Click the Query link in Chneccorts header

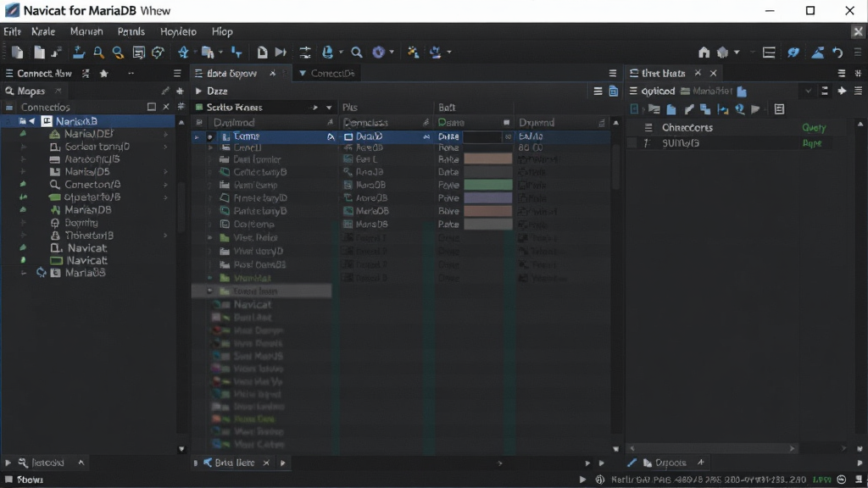814,127
